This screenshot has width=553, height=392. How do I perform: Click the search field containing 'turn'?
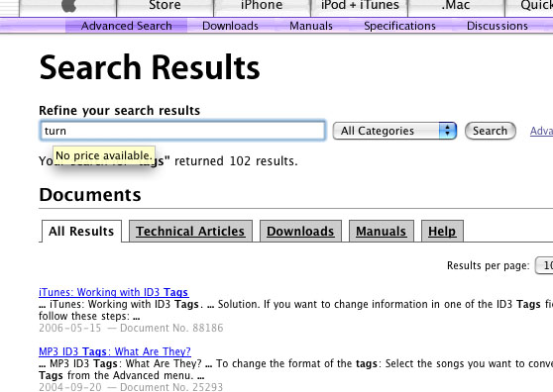[182, 131]
